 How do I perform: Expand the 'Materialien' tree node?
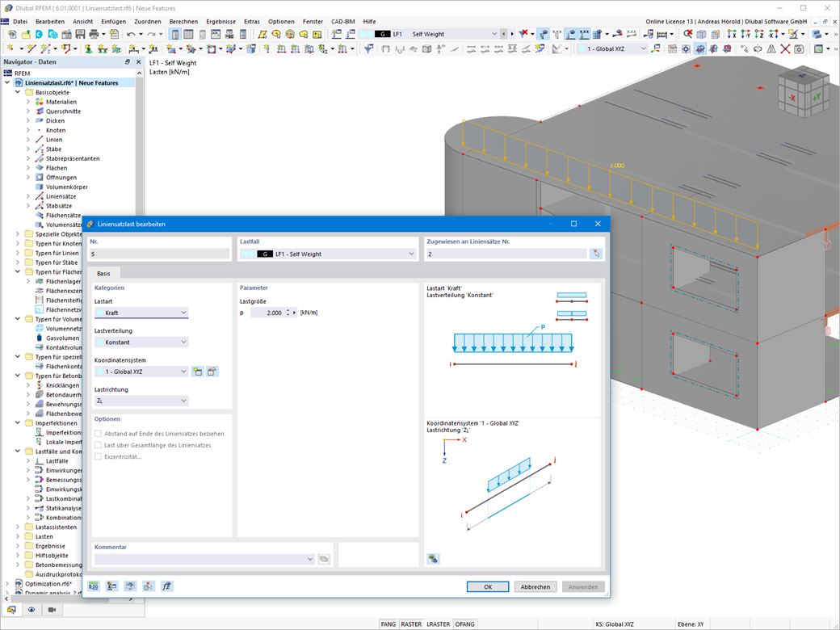(x=28, y=102)
